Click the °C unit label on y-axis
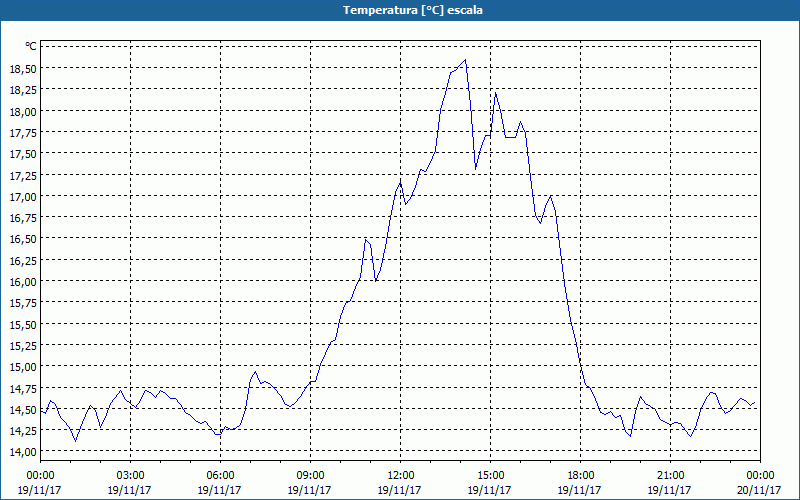The width and height of the screenshot is (800, 500). click(x=30, y=46)
